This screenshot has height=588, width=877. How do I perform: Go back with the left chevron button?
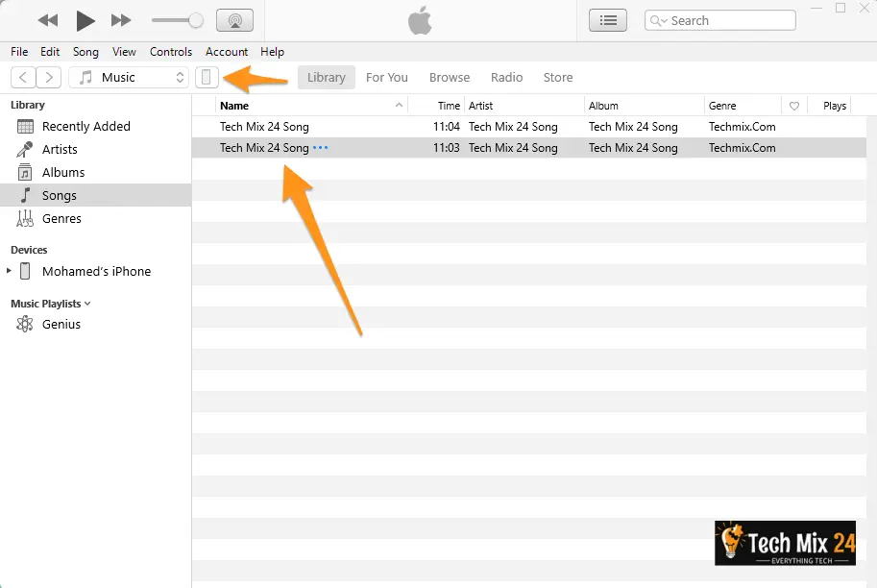(23, 77)
